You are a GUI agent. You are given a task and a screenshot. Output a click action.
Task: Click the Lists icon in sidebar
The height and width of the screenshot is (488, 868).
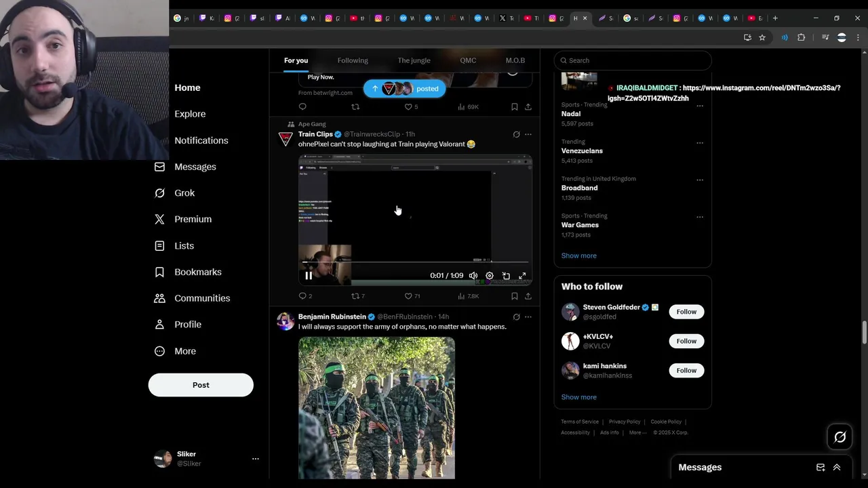(x=159, y=245)
